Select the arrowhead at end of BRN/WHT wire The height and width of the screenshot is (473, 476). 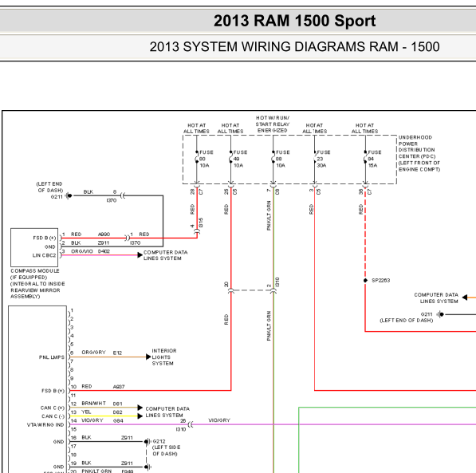tap(140, 408)
